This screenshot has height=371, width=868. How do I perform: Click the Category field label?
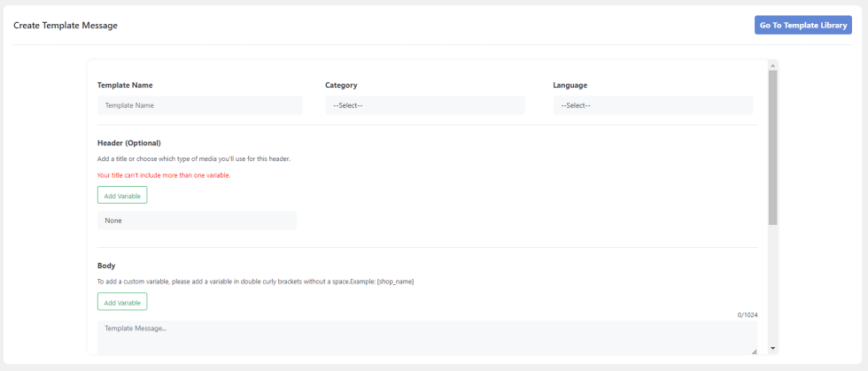click(x=341, y=85)
